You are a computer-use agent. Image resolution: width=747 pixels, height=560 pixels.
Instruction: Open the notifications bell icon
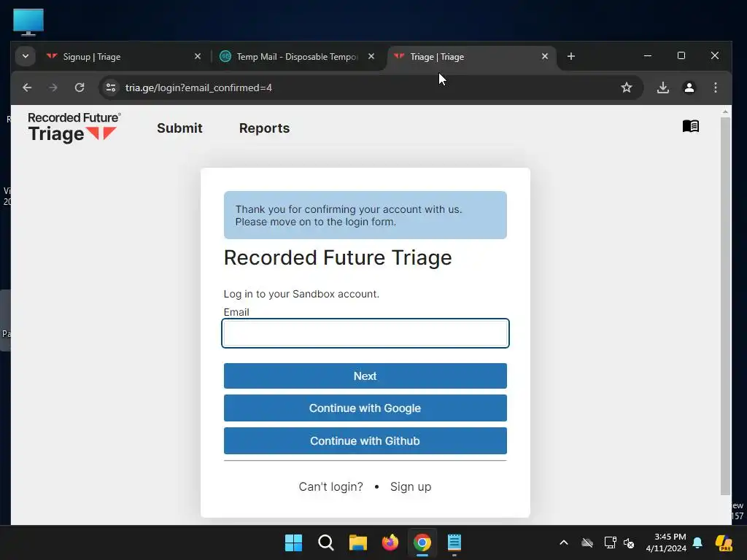[x=697, y=542]
